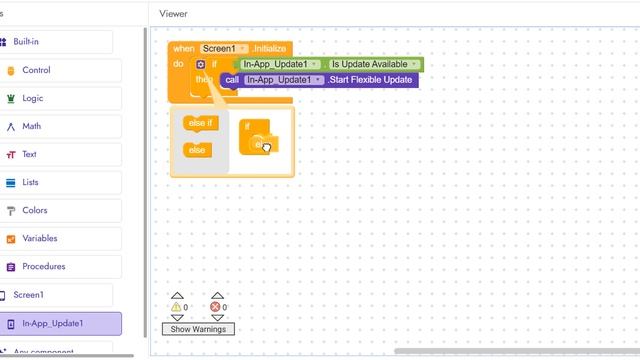Image resolution: width=640 pixels, height=360 pixels.
Task: Click the Colors drawer paint roller icon
Action: click(11, 211)
